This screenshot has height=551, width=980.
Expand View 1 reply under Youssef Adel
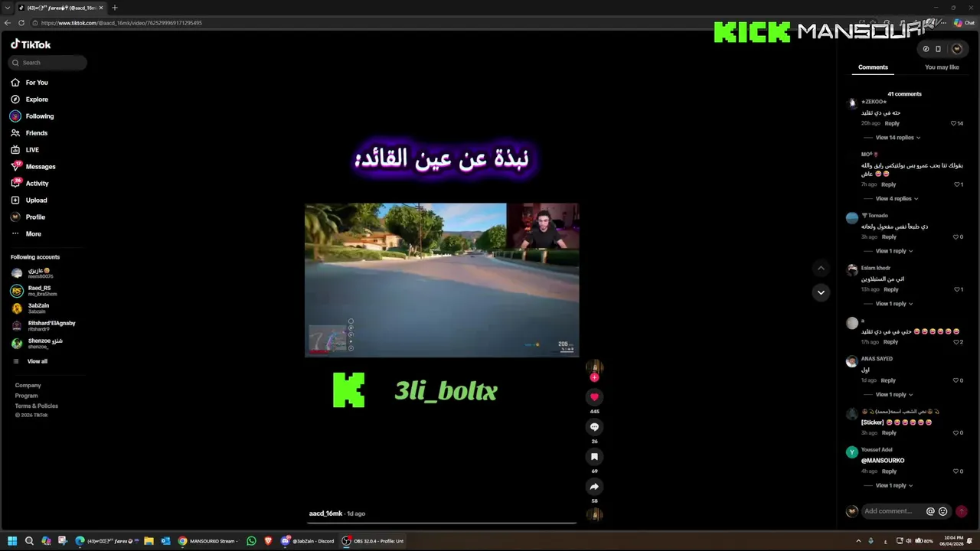click(894, 486)
